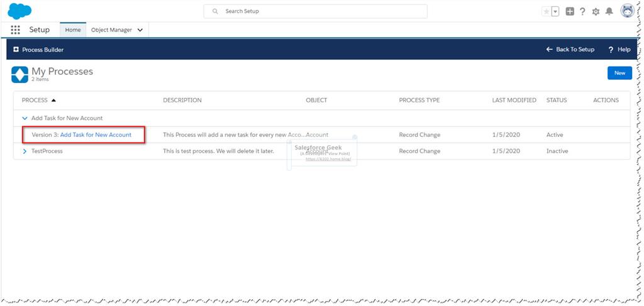Click the TestProcess description text

(x=218, y=151)
